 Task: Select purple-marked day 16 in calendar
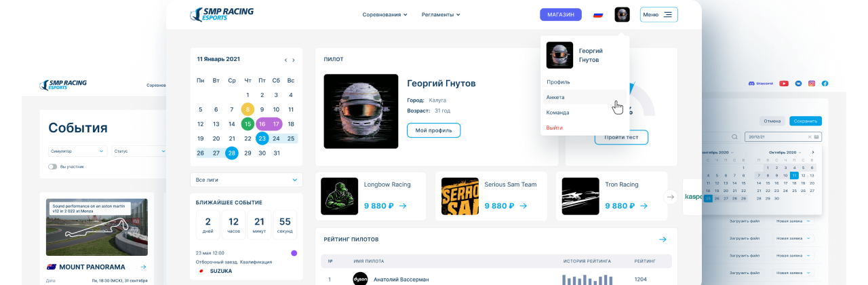262,123
